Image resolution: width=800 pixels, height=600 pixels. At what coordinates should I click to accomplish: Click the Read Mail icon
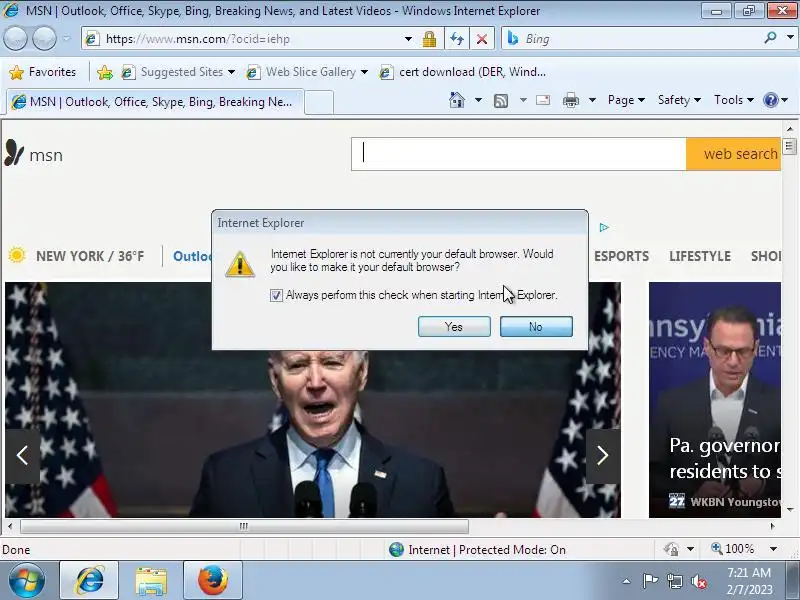(543, 100)
